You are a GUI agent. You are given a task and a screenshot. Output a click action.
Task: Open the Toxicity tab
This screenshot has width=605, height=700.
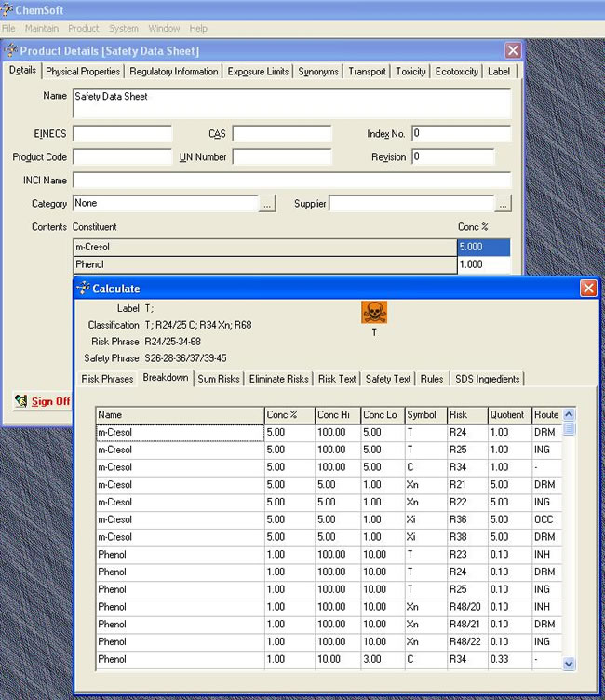[x=410, y=72]
